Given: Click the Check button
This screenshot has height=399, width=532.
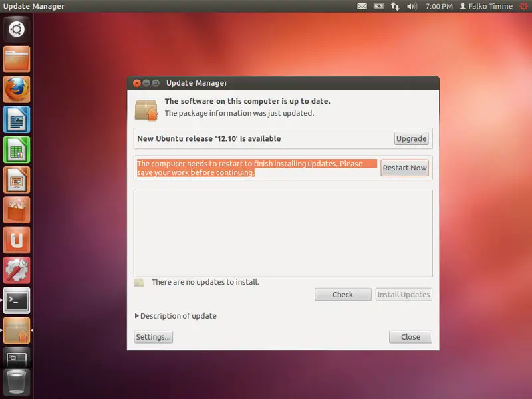Looking at the screenshot, I should coord(342,295).
